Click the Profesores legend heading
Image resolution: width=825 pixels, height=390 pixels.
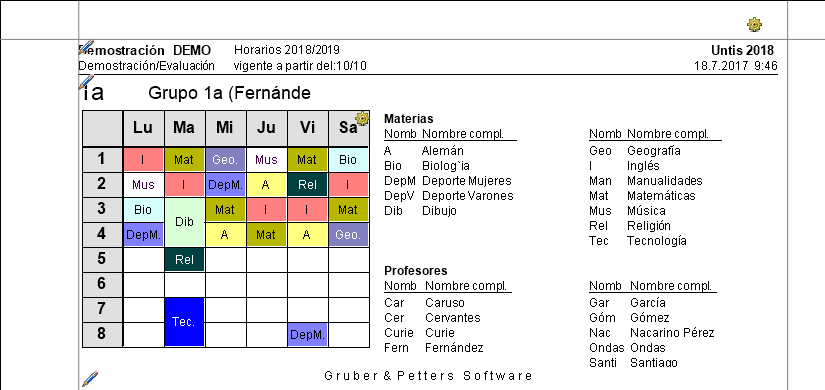pos(416,271)
